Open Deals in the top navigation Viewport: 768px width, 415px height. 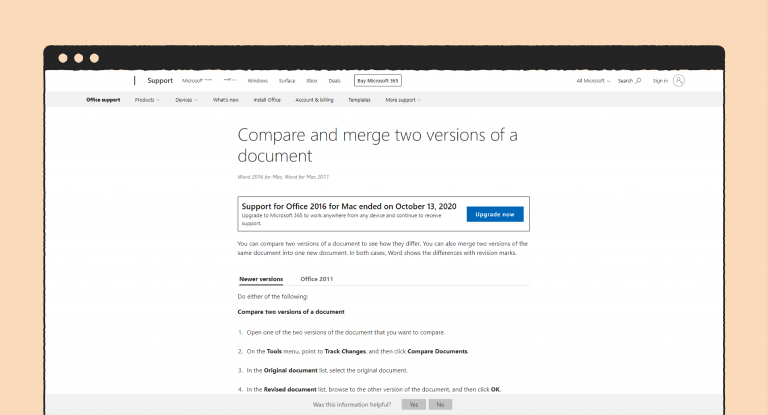[334, 80]
